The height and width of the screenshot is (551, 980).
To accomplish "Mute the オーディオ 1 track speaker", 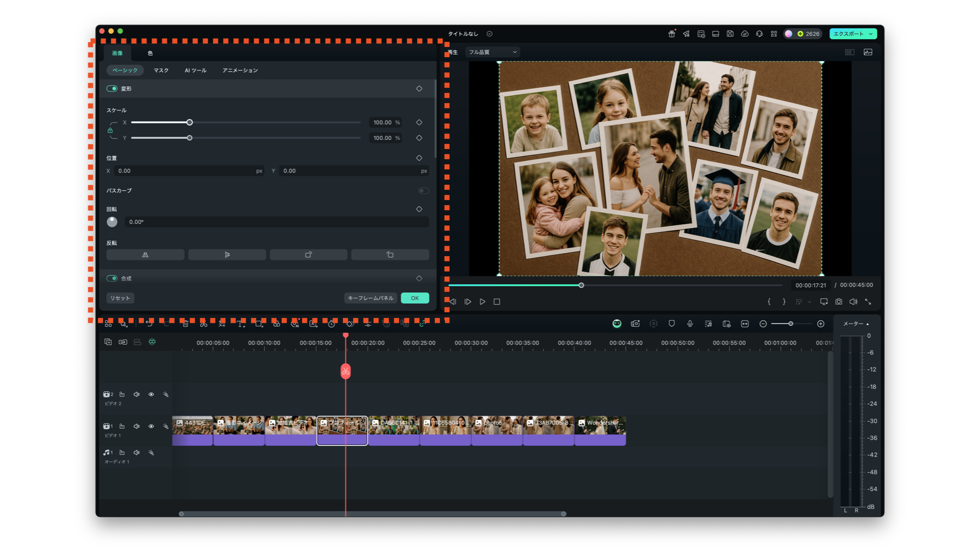I will pos(136,453).
